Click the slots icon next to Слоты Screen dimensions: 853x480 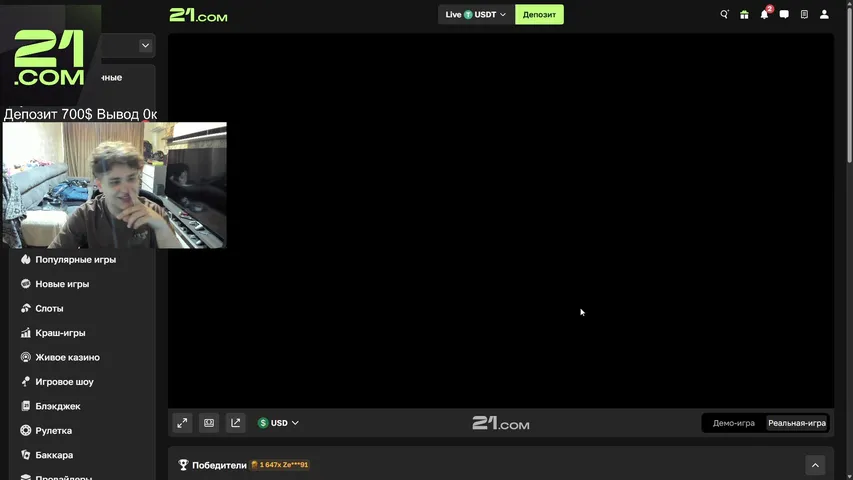26,309
